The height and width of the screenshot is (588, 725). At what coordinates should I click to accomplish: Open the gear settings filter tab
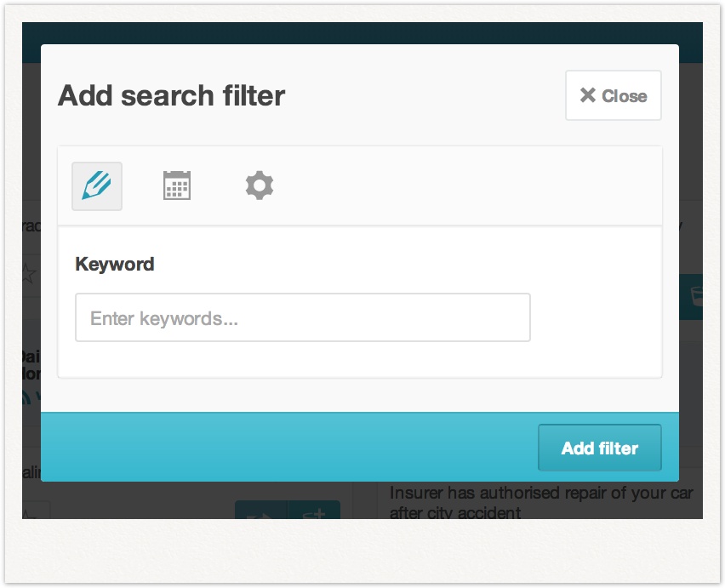[x=259, y=186]
